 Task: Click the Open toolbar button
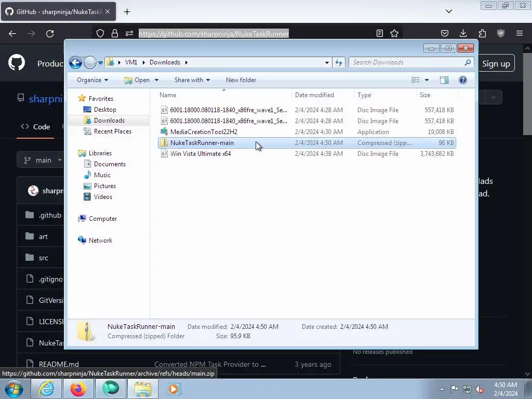[137, 80]
